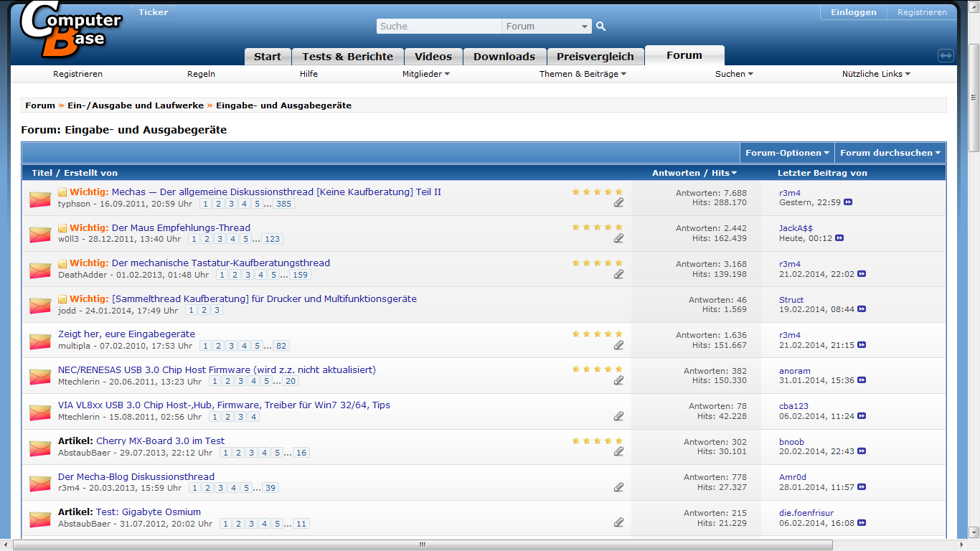Screen dimensions: 980x551
Task: Go to last post of Tastatur-Kaufberatungsthread
Action: click(862, 274)
